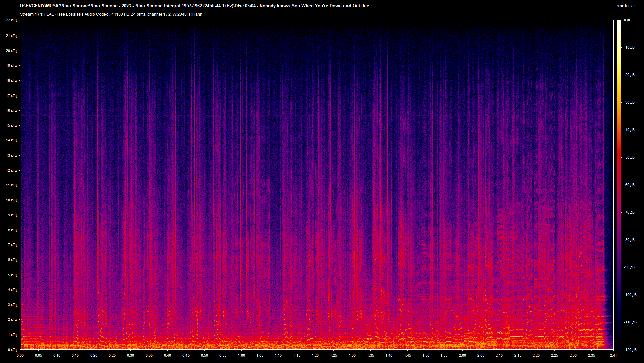
Task: Click the stream info line with FLAC codec
Action: [111, 14]
